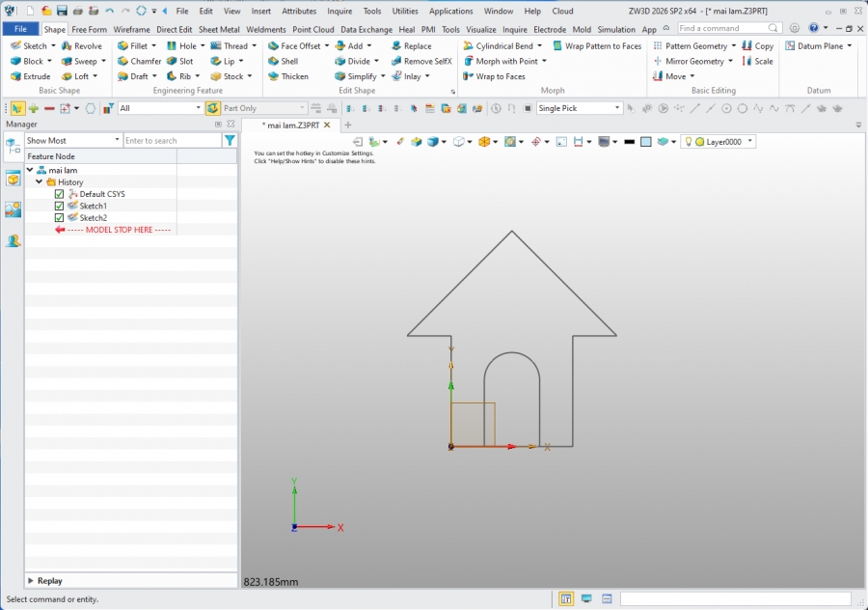This screenshot has width=868, height=610.
Task: Open the Sheet Metal ribbon tab
Action: 219,29
